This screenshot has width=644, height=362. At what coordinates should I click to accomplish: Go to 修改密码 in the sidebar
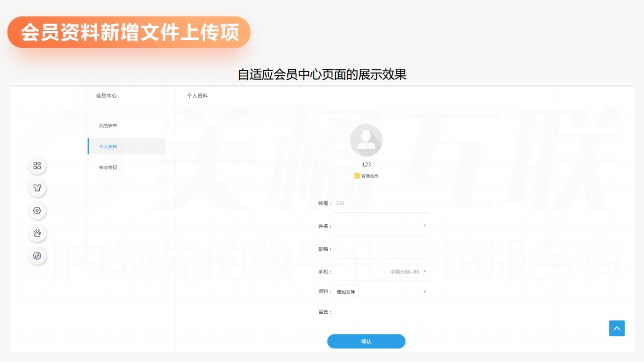[108, 167]
